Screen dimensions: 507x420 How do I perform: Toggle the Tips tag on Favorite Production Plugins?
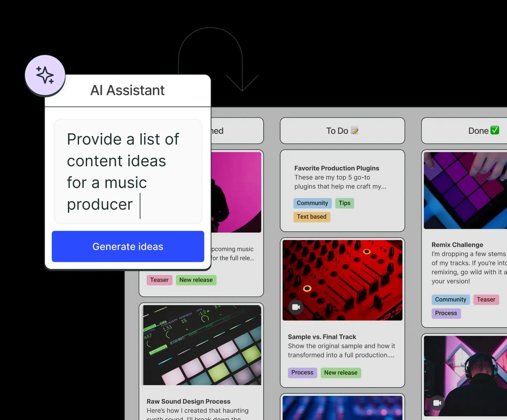click(345, 203)
